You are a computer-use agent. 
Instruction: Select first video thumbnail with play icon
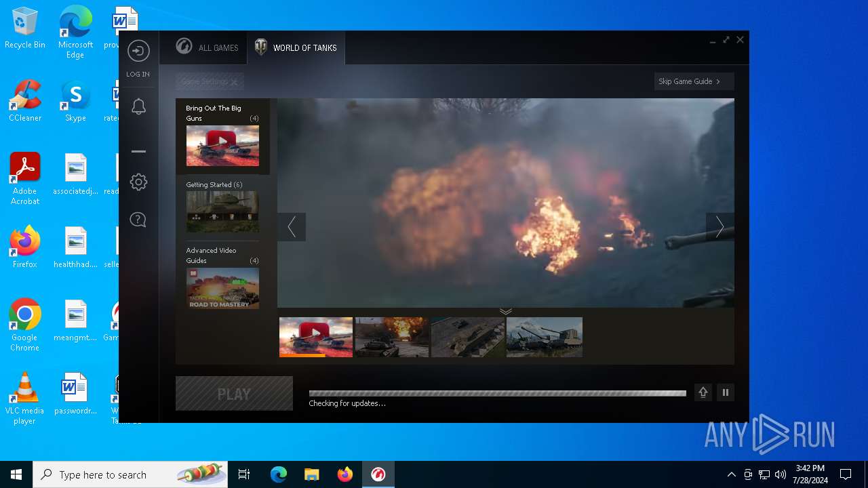click(316, 337)
